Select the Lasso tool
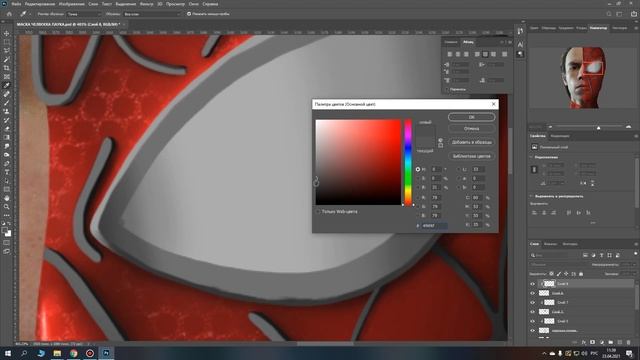The width and height of the screenshot is (640, 360). [x=7, y=51]
